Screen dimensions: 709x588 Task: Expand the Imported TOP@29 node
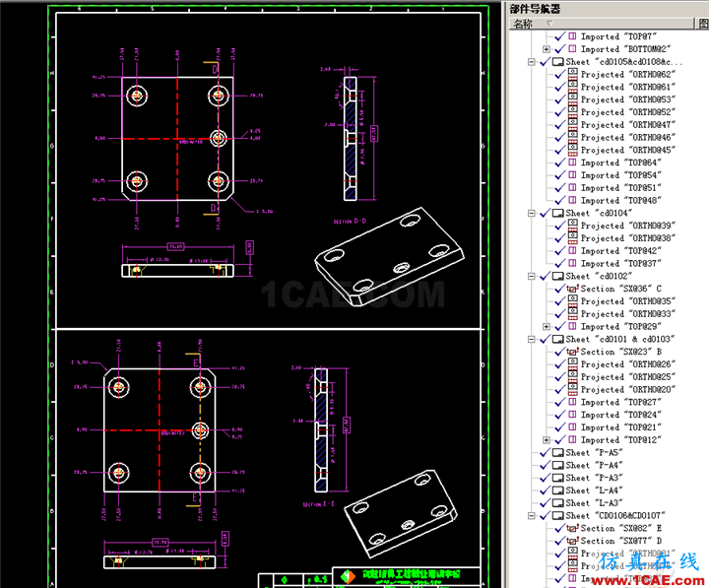547,327
